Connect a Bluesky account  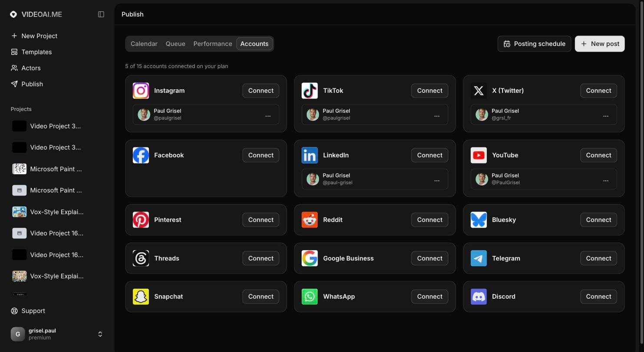pyautogui.click(x=598, y=220)
